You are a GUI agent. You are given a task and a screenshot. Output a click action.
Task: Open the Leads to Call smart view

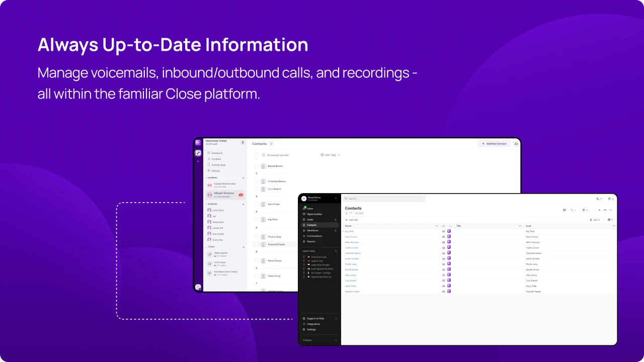click(317, 261)
